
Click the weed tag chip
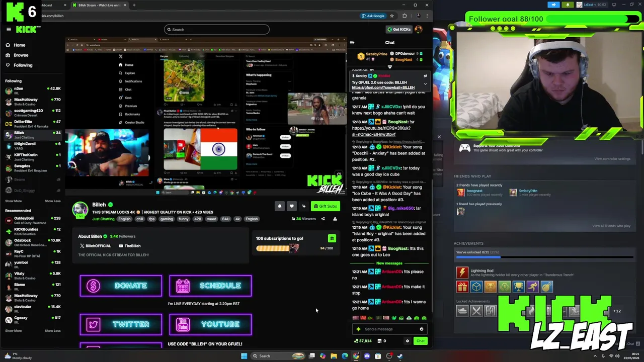[x=211, y=219]
